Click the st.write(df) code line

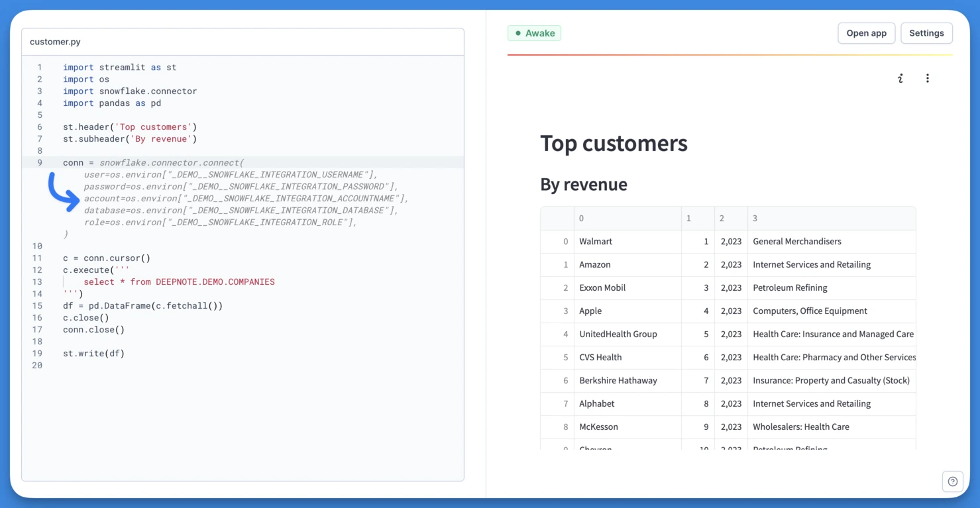(x=93, y=353)
